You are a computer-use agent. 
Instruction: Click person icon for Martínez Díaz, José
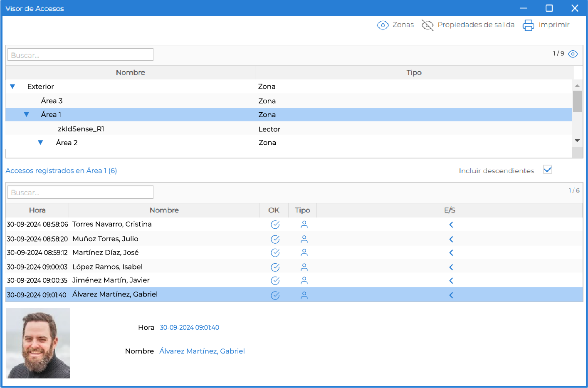(x=304, y=252)
